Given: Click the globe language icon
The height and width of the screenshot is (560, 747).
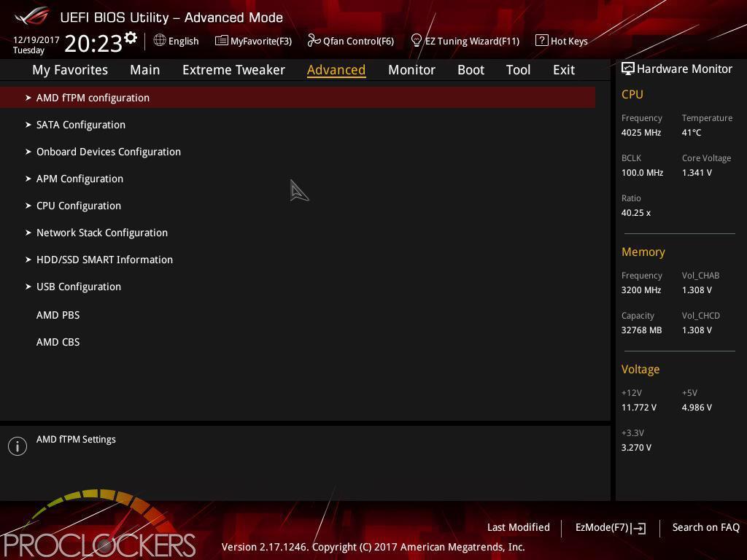Looking at the screenshot, I should point(160,41).
